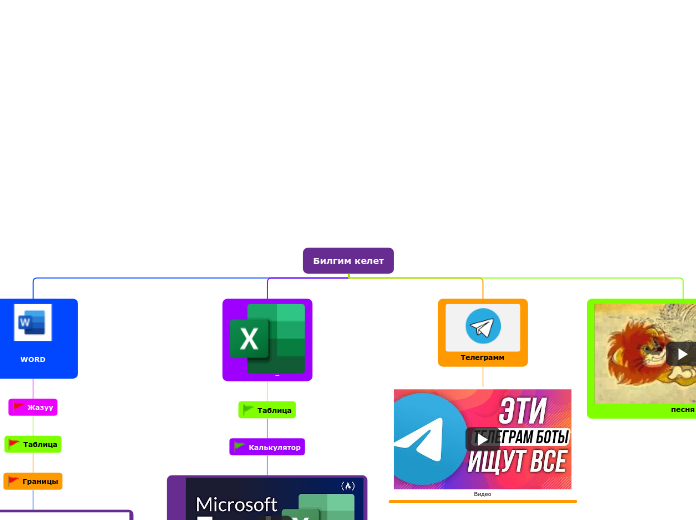
Task: Select the Видео caption under thumbnail
Action: pos(482,494)
